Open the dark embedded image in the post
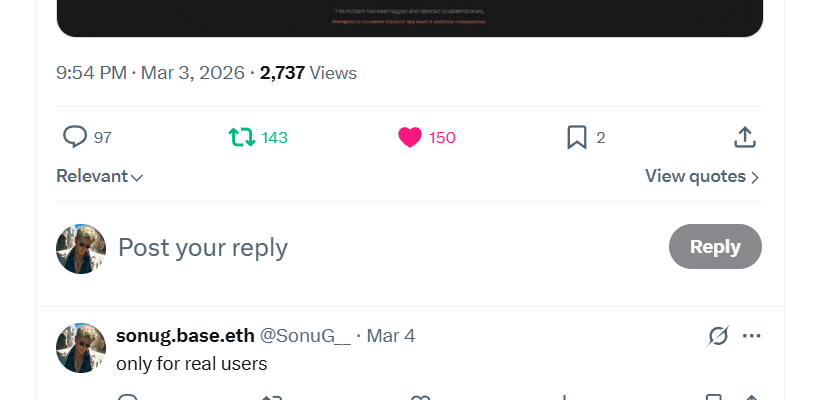Screen dimensions: 813x400 410,18
